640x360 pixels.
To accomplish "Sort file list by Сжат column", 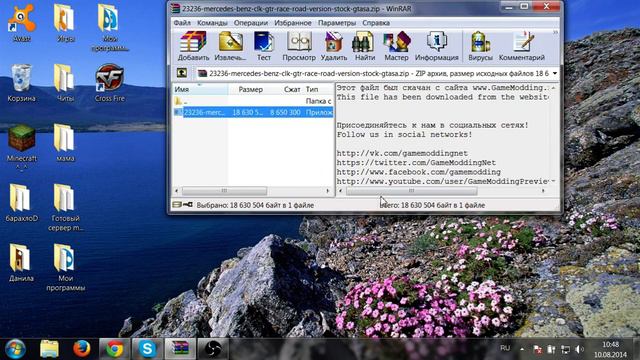I will tap(284, 89).
